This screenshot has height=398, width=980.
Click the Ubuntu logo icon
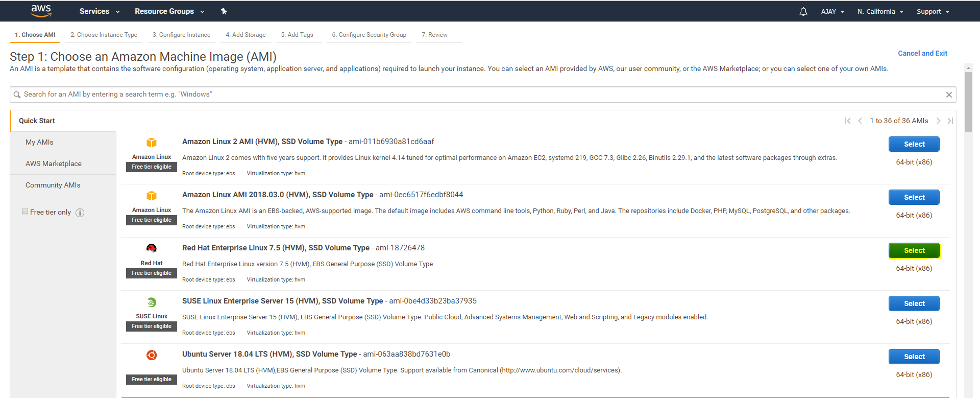pos(152,355)
